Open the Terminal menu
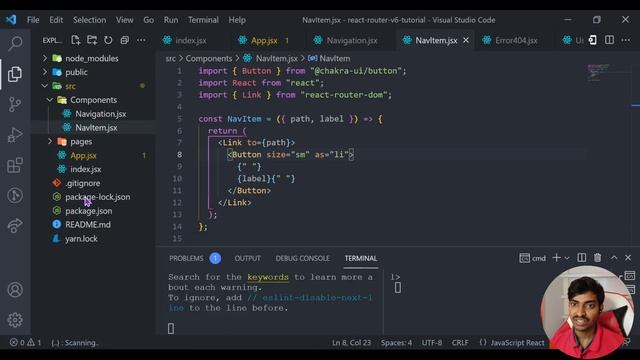This screenshot has height=360, width=640. 203,20
